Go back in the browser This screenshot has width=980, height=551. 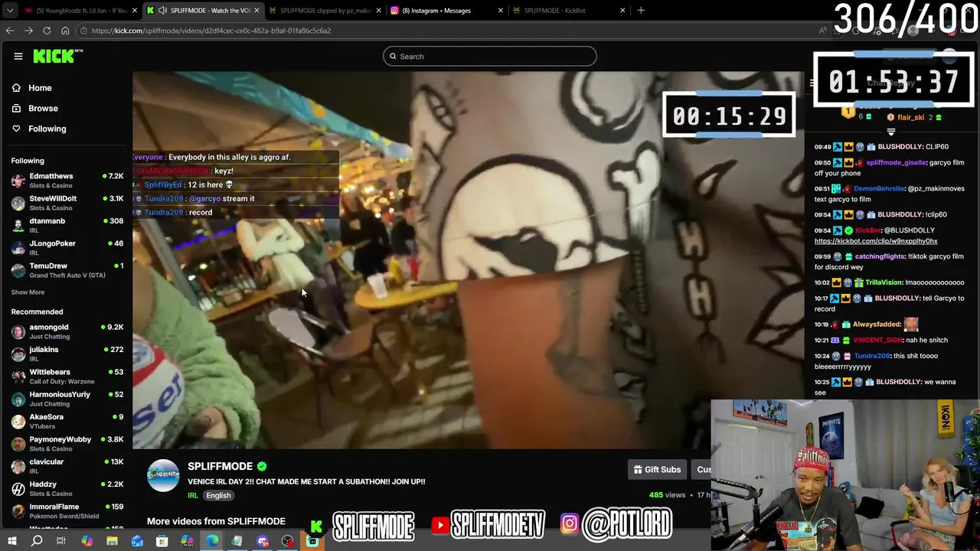10,31
